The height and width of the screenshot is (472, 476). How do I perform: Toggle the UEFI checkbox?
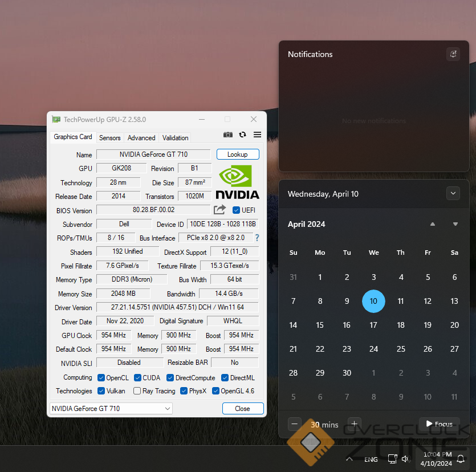pyautogui.click(x=236, y=210)
